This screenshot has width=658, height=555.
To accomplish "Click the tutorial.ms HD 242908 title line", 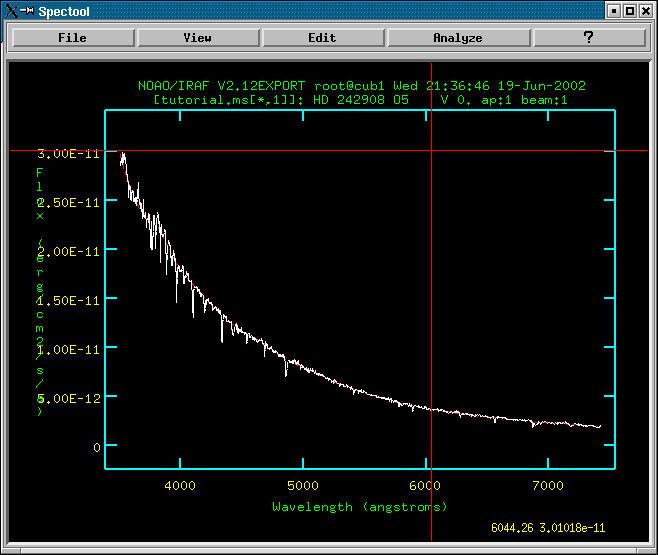I will click(361, 100).
